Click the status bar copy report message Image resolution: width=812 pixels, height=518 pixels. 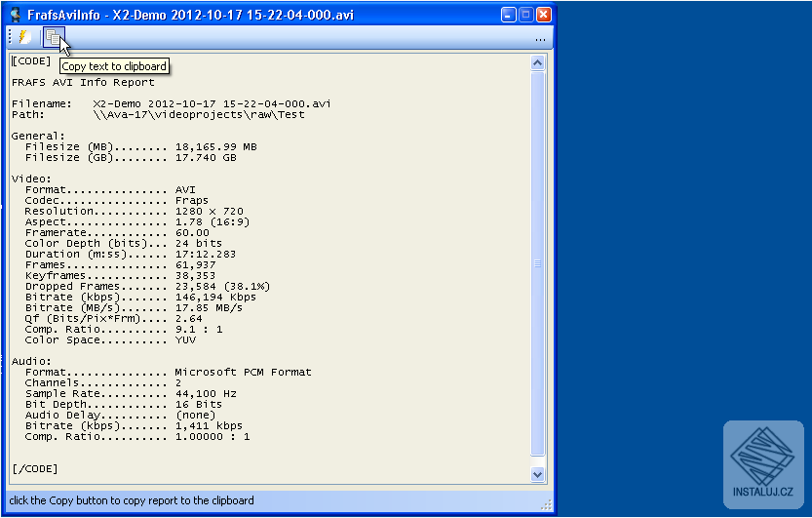point(132,500)
